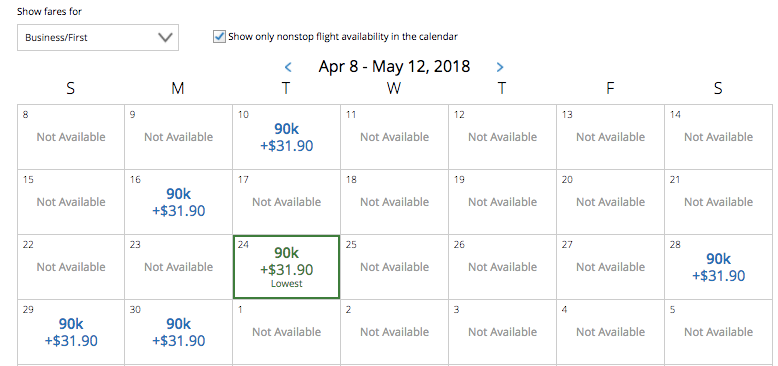Choose April 24 lowest fare cell
The image size is (778, 366).
(286, 267)
